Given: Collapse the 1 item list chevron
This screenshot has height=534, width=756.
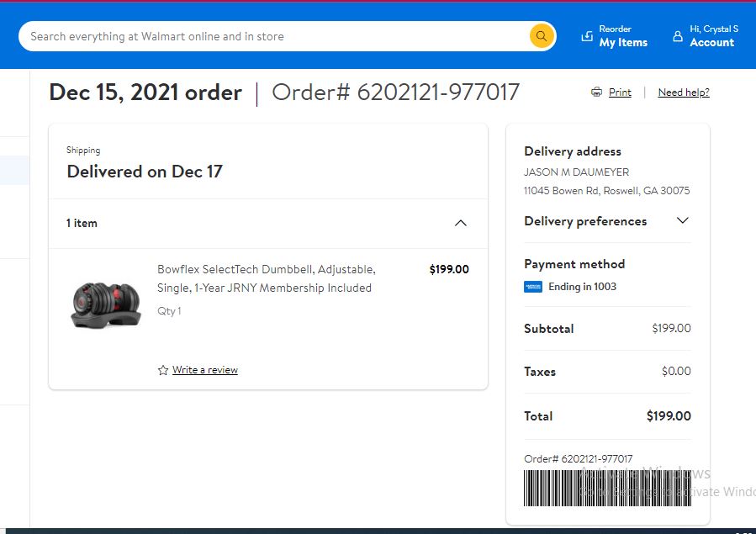Looking at the screenshot, I should [x=461, y=223].
